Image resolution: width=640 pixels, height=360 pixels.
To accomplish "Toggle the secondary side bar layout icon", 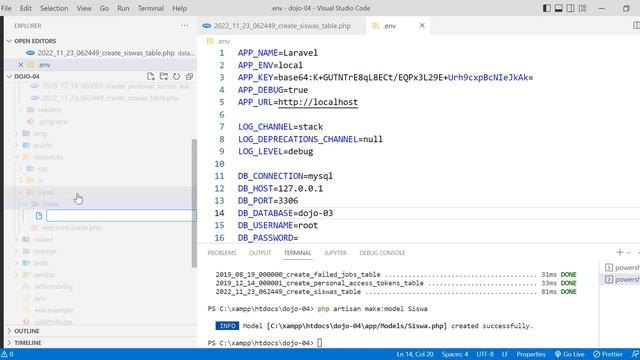I will click(570, 8).
